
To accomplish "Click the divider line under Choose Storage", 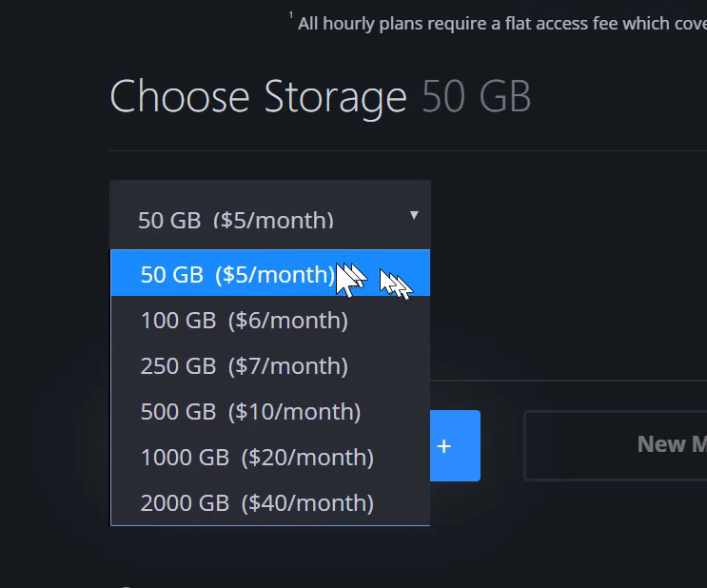I will (x=408, y=150).
